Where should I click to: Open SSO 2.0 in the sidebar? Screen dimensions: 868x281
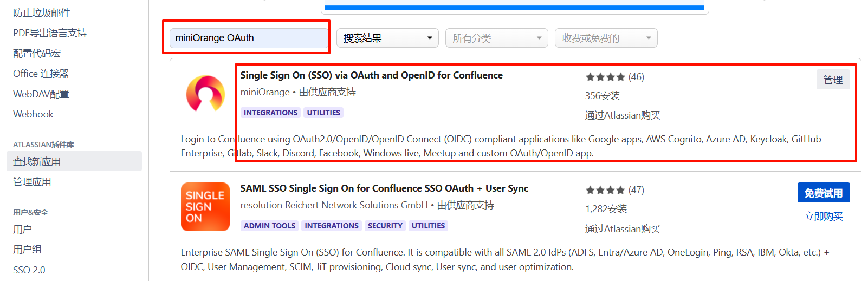29,270
